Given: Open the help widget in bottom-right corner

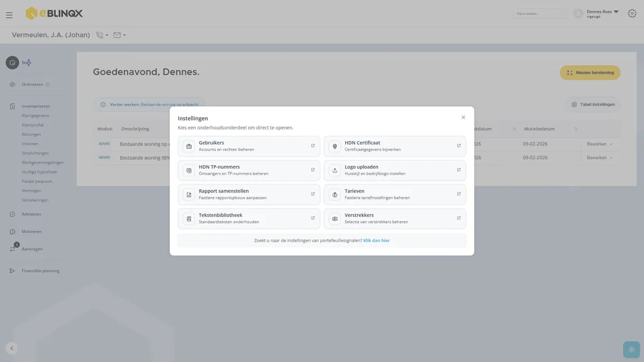Looking at the screenshot, I should 632,350.
